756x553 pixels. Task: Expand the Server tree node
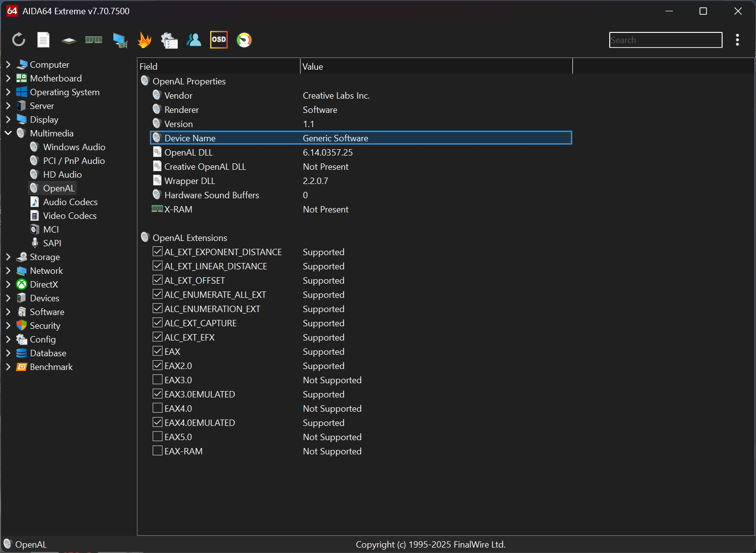(x=8, y=105)
